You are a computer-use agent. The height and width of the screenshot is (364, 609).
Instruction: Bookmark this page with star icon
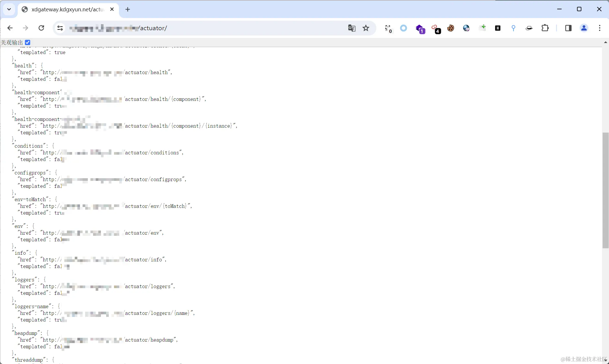366,28
